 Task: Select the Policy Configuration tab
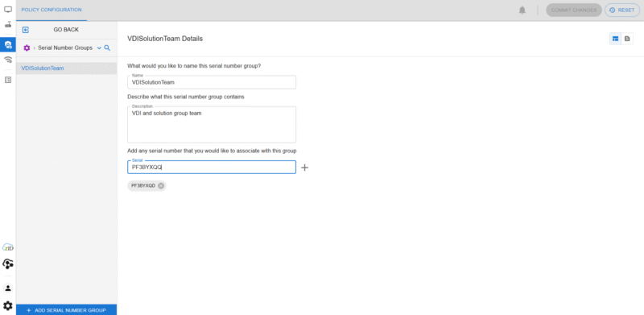[52, 10]
